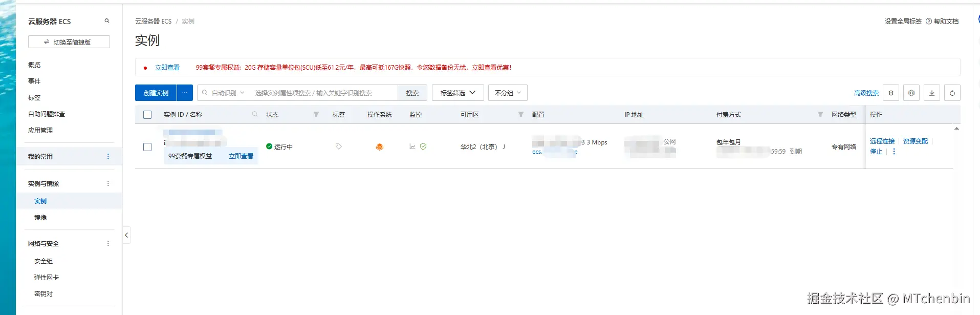This screenshot has width=980, height=315.
Task: Open the 标签筛选 dropdown
Action: 458,93
